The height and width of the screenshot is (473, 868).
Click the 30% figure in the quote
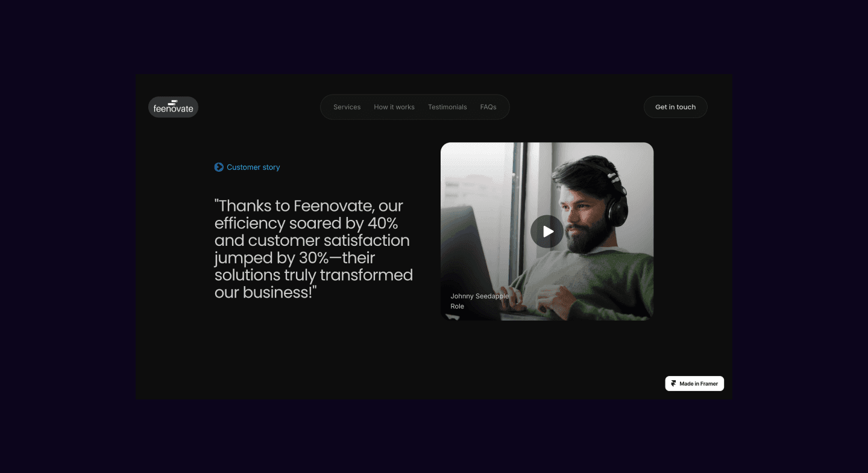(x=313, y=258)
